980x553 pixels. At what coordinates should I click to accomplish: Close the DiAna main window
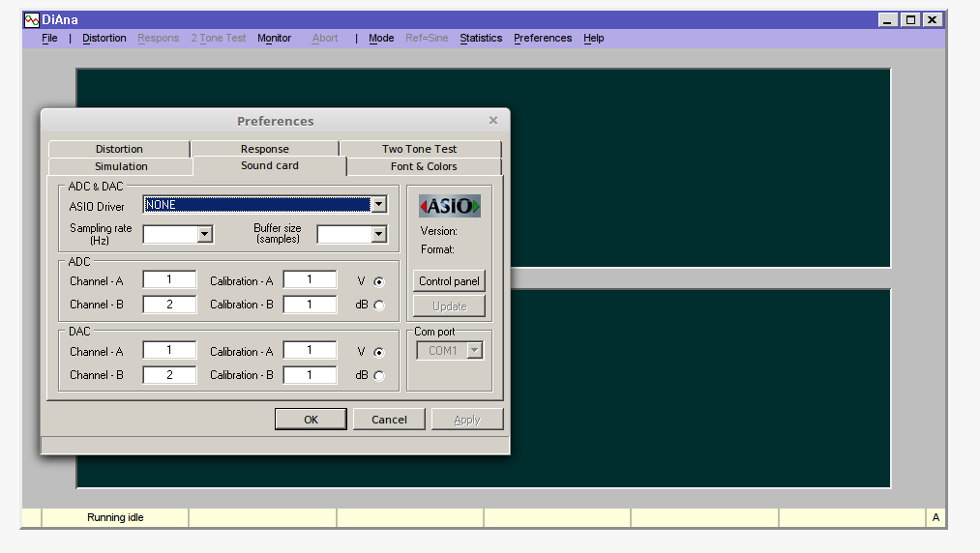point(932,20)
